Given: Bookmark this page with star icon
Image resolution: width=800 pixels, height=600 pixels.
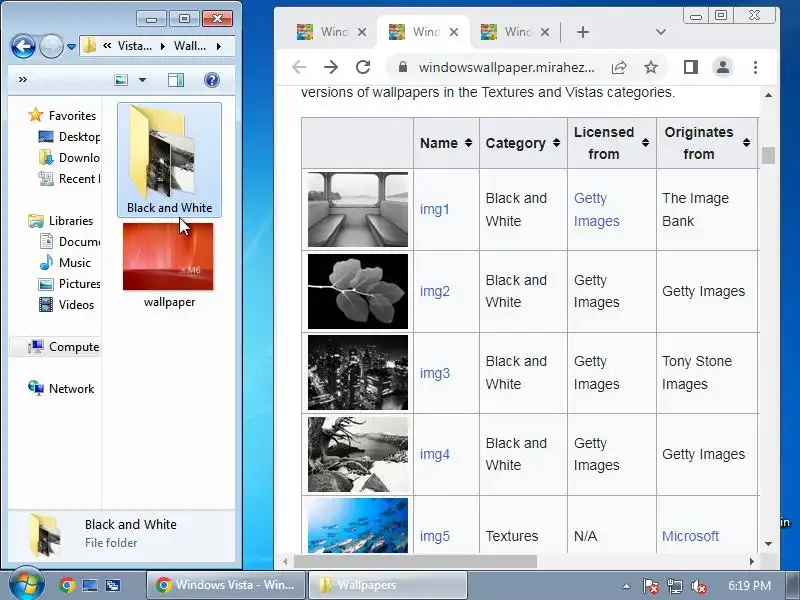Looking at the screenshot, I should click(651, 67).
